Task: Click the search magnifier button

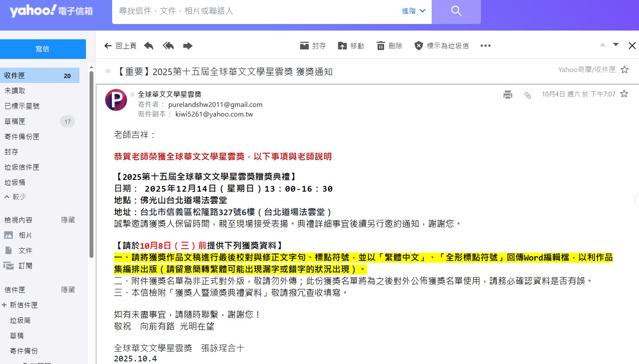Action: point(456,11)
